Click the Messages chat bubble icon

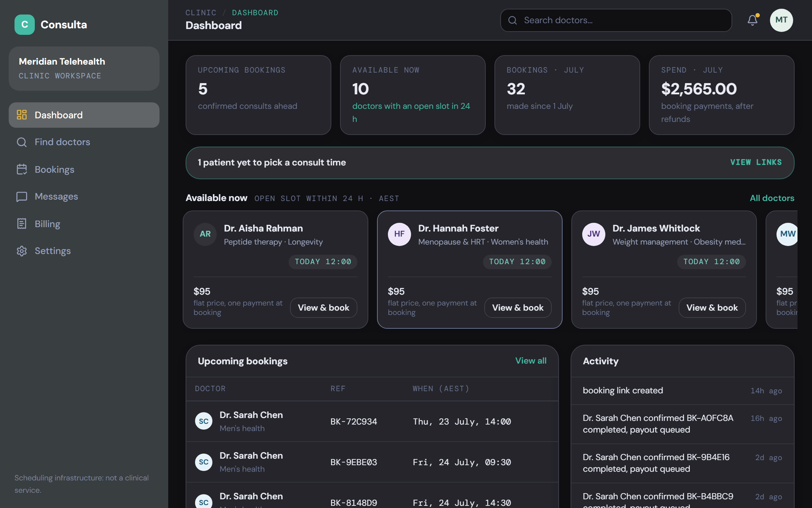tap(22, 196)
